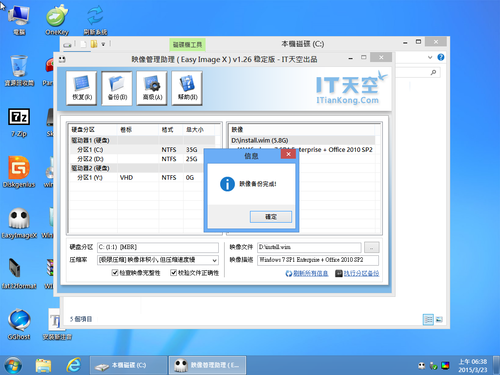Viewport: 500px width, 375px height.
Task: Expand the Explorer ribbon chevron
Action: (x=430, y=57)
